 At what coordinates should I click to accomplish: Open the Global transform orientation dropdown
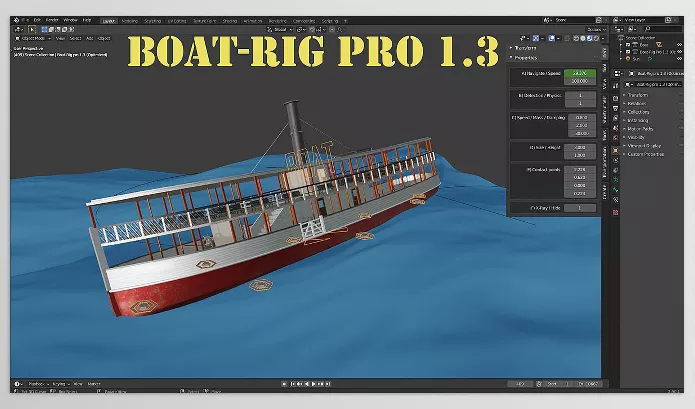tap(280, 30)
